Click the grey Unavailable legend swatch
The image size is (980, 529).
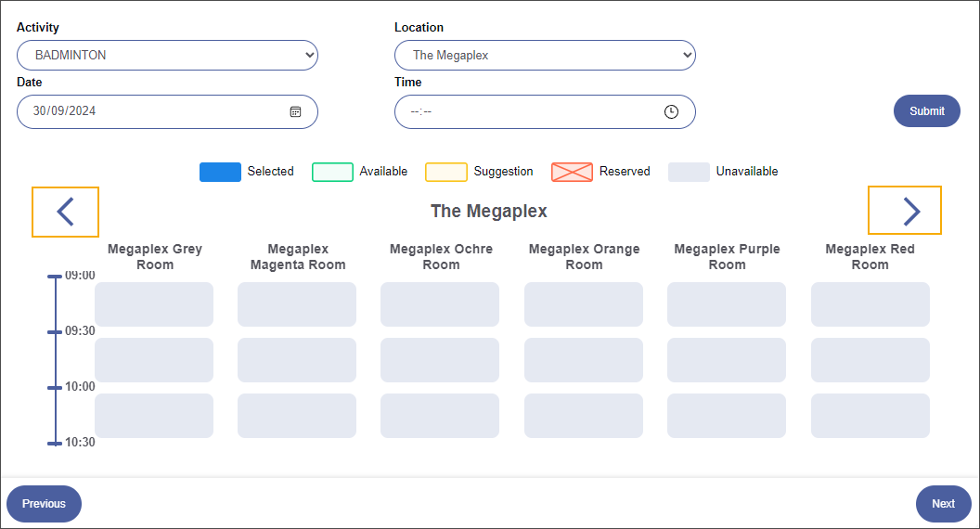coord(689,172)
